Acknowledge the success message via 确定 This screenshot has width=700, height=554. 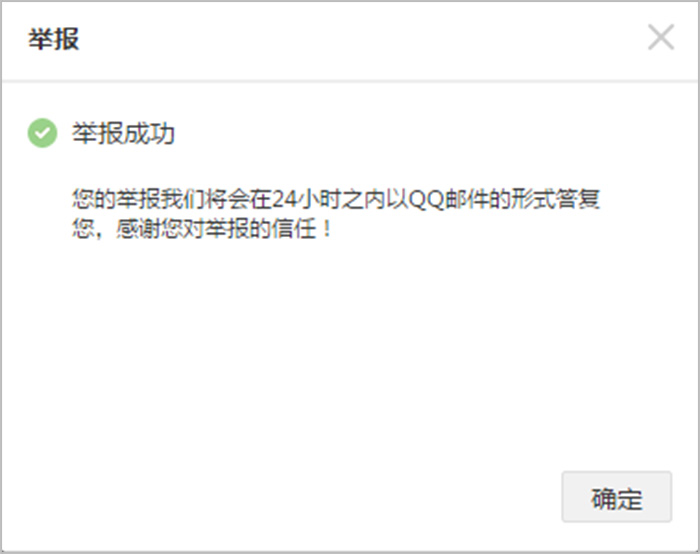point(617,497)
